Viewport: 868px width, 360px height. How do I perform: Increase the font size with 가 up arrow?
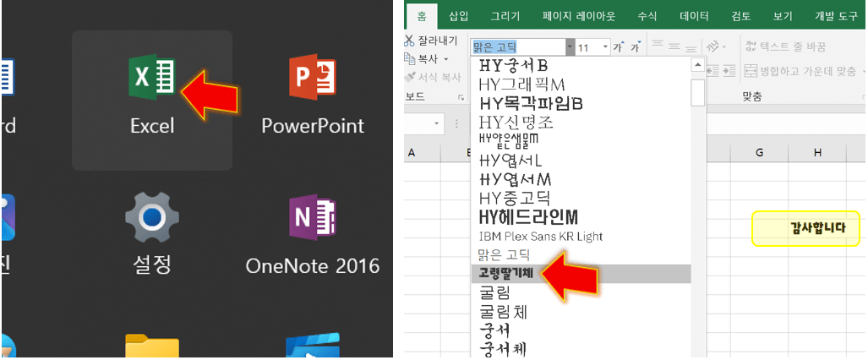[619, 47]
